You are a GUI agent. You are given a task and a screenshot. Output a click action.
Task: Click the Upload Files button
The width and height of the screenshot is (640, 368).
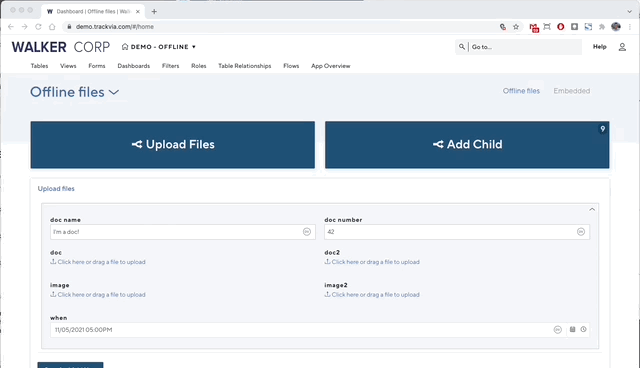[173, 145]
